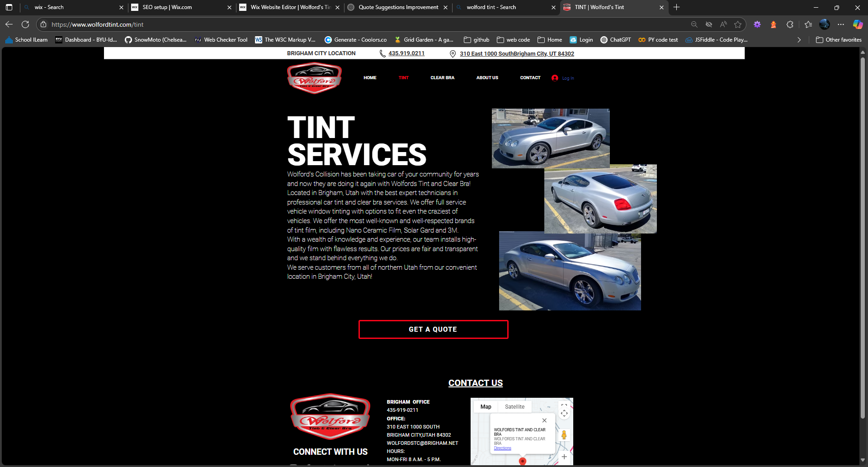Click the zoom out magnifier in address bar
The height and width of the screenshot is (467, 868).
point(694,24)
